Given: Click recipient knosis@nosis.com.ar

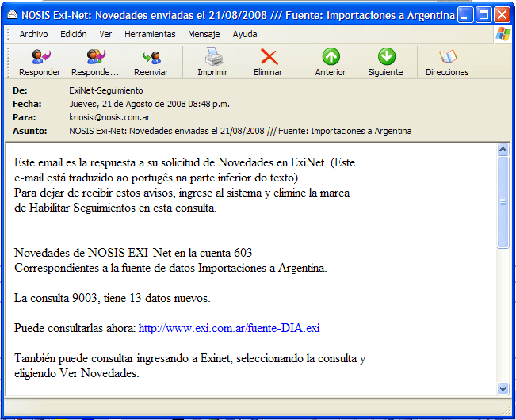Looking at the screenshot, I should (x=109, y=117).
